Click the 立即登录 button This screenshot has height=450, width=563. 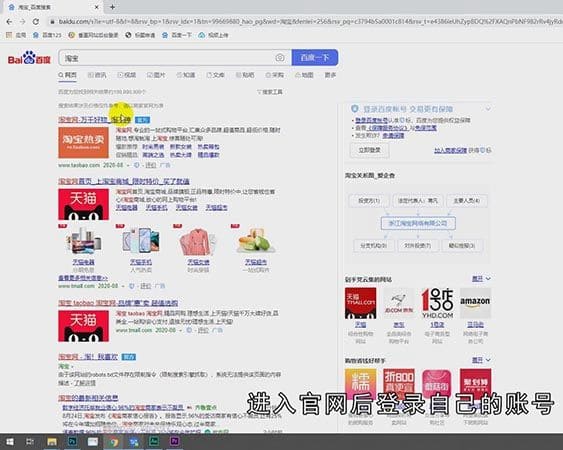click(369, 150)
